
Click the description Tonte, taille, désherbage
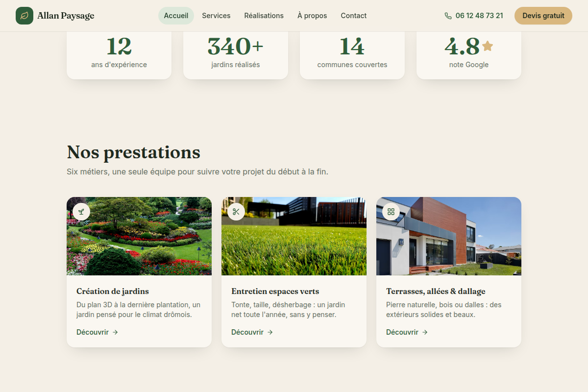pos(288,310)
